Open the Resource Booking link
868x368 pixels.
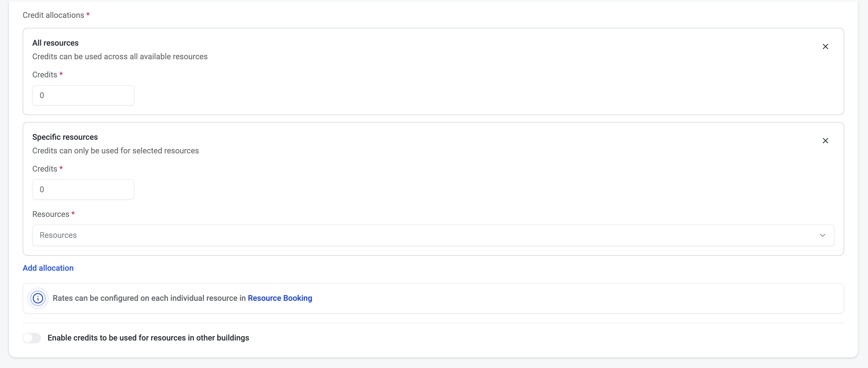[x=280, y=298]
